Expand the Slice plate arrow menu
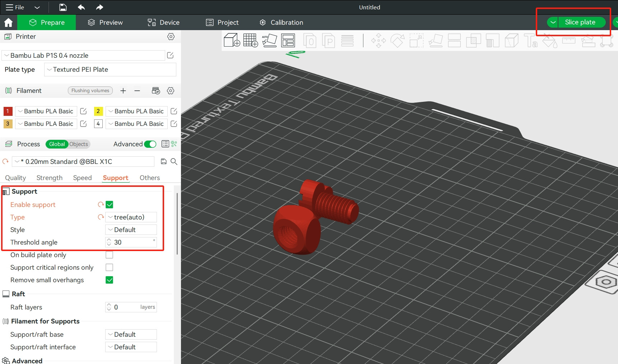 [x=553, y=22]
